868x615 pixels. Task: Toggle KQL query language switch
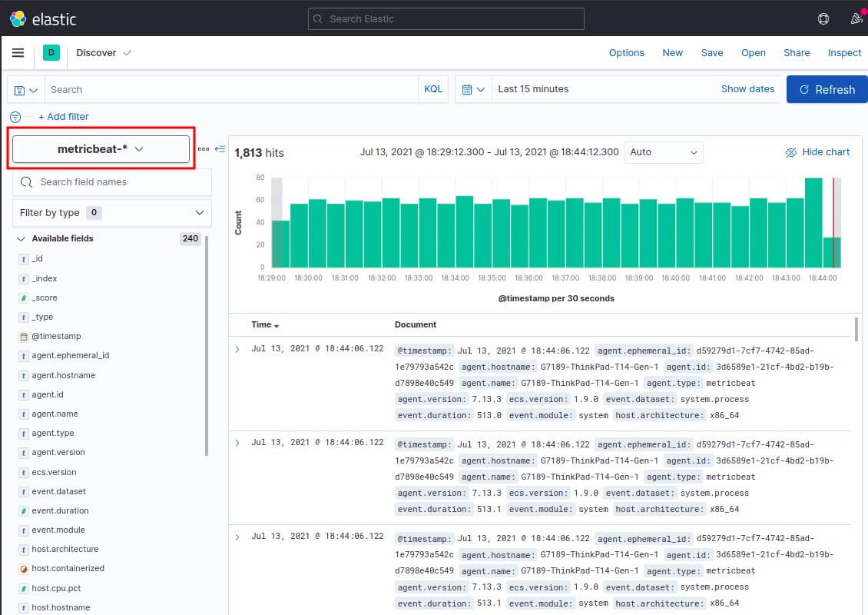click(433, 89)
